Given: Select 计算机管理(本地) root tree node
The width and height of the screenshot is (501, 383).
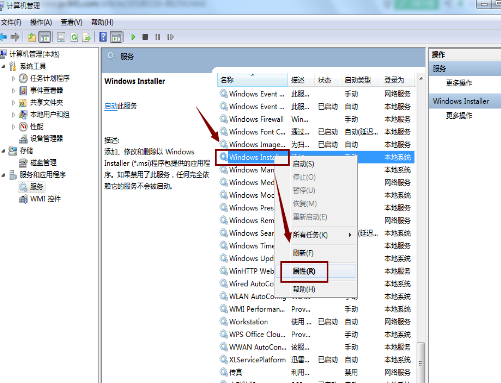Looking at the screenshot, I should (x=34, y=54).
